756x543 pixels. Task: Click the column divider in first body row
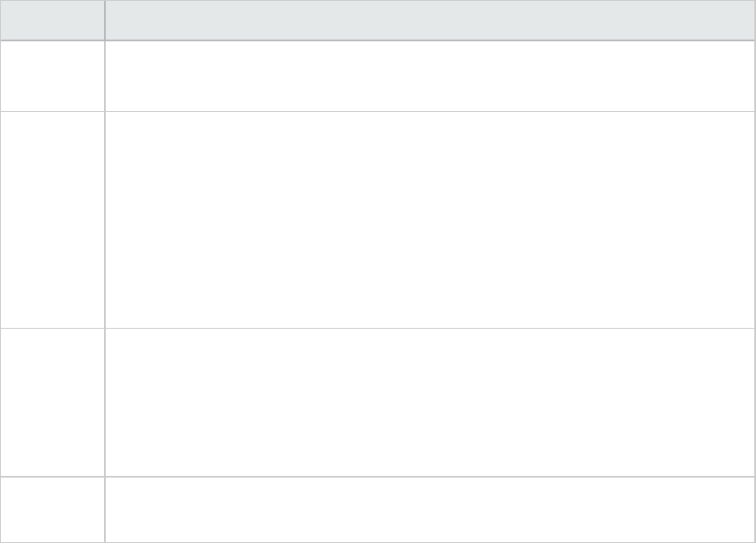(x=105, y=76)
